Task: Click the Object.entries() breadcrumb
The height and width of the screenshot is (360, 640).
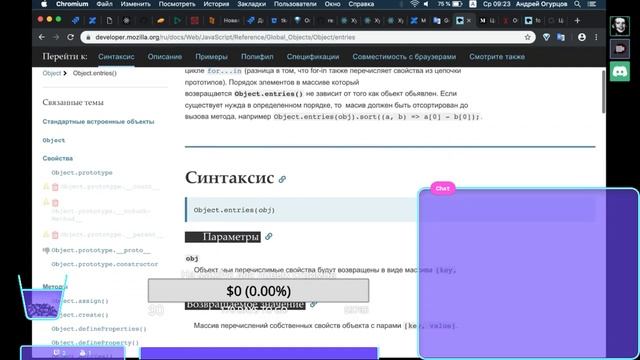Action: pos(95,73)
